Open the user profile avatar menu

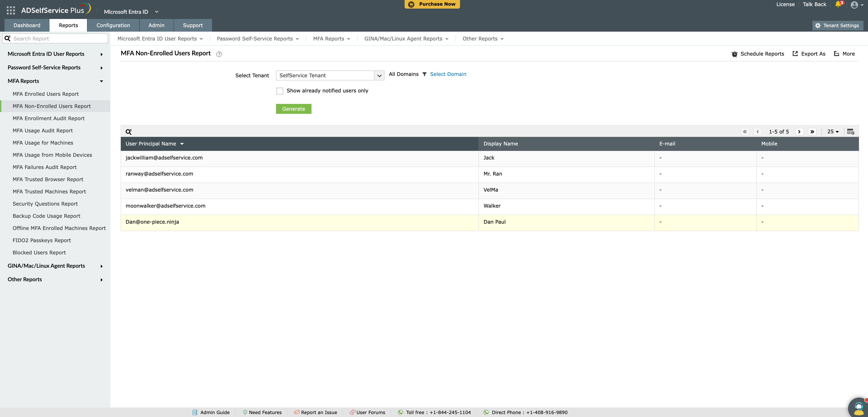(x=854, y=5)
